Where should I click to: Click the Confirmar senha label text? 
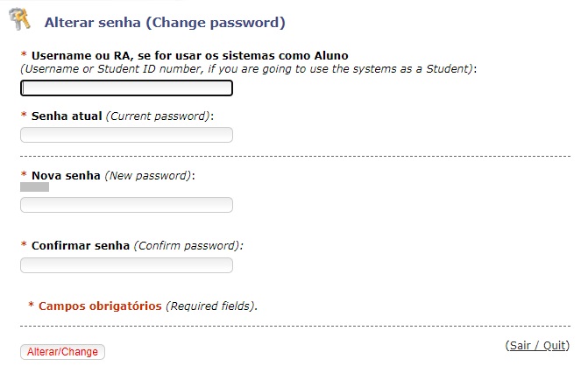click(81, 246)
